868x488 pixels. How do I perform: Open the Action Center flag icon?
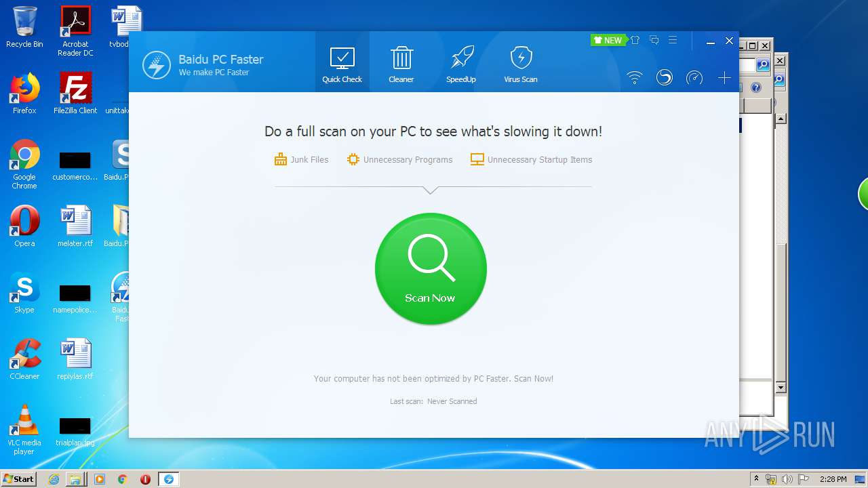point(803,479)
